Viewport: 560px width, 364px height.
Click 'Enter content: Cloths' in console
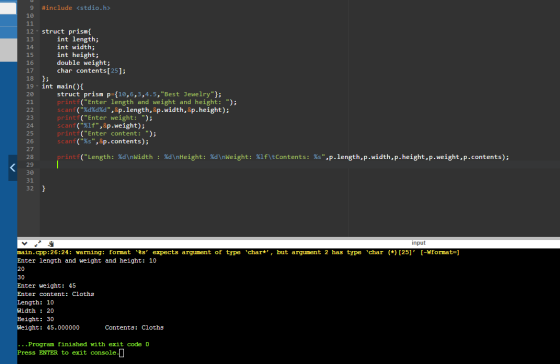tap(56, 294)
